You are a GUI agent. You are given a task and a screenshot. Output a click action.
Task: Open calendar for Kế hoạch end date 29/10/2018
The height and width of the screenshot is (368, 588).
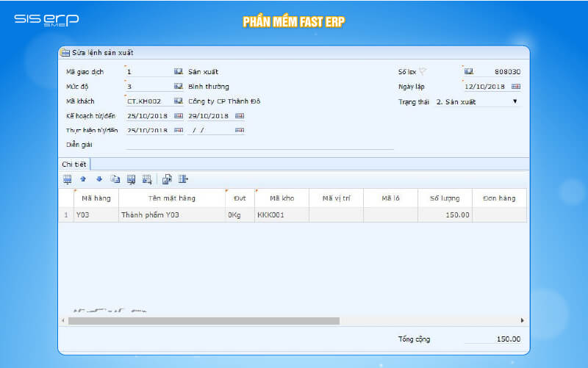240,116
